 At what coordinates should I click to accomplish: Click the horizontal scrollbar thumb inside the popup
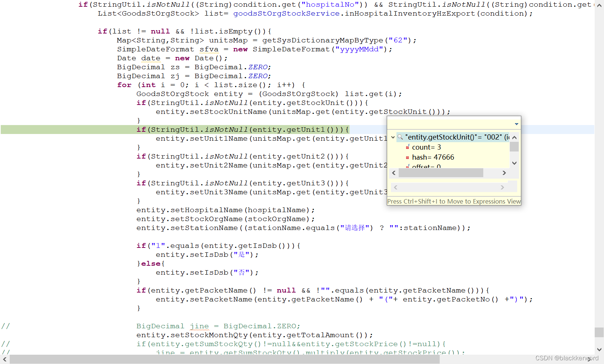point(442,173)
